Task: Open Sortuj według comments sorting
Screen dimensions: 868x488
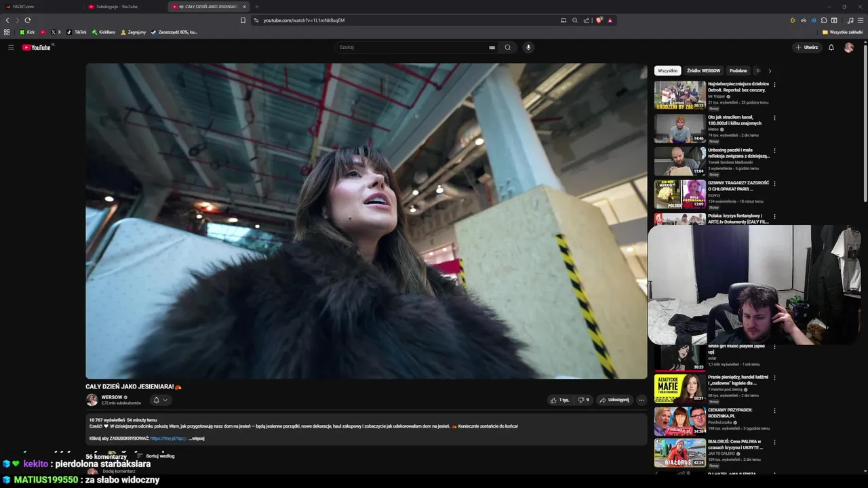Action: click(156, 456)
